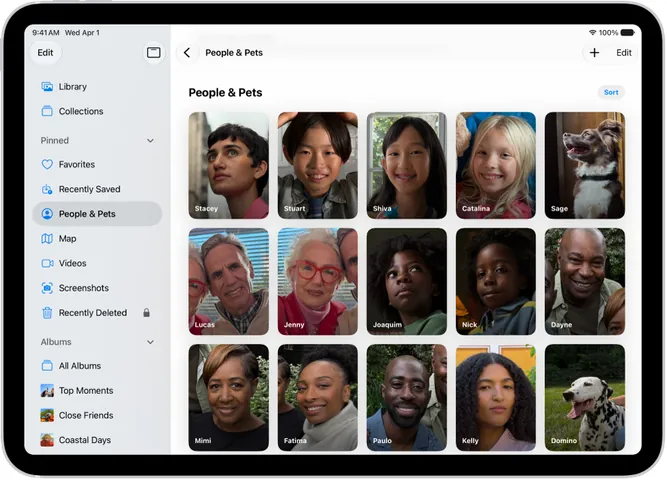Click the Recently Saved icon
The image size is (667, 480).
(47, 189)
